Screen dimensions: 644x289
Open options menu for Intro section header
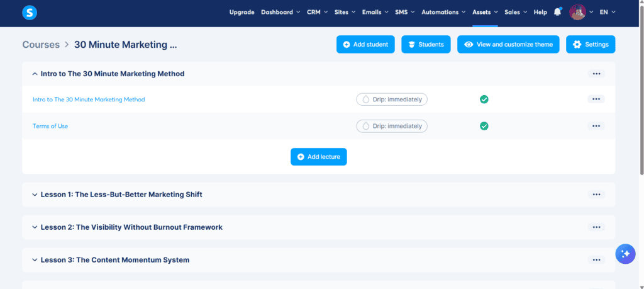point(596,74)
